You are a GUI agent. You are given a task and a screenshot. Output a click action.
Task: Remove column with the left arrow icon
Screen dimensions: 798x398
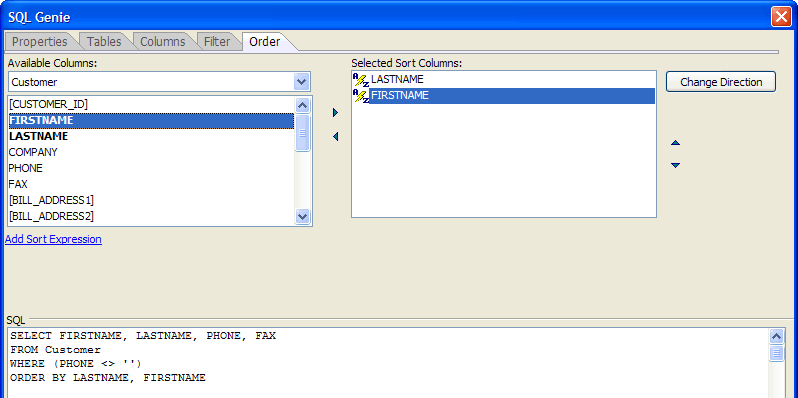[335, 136]
